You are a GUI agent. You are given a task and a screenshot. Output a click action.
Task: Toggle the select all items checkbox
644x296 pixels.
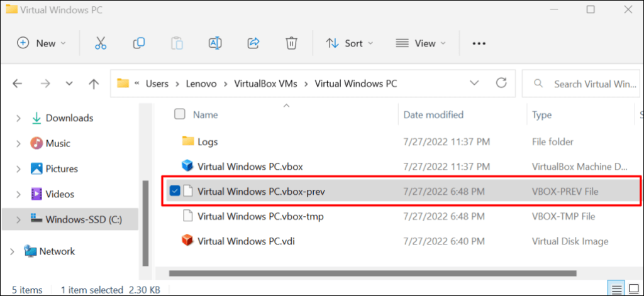tap(180, 114)
